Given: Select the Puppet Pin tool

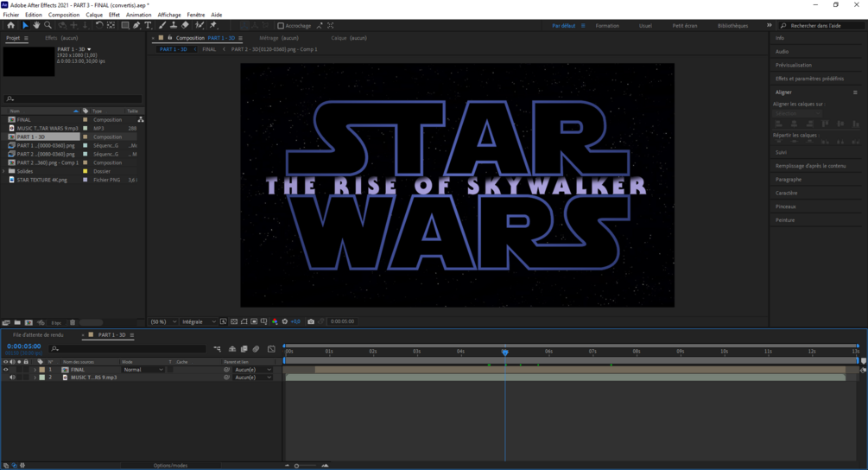Looking at the screenshot, I should tap(213, 25).
